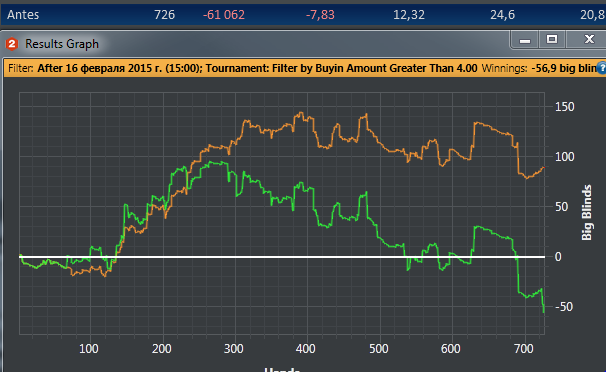Click the blue help icon in filter bar
Image resolution: width=606 pixels, height=372 pixels.
[601, 68]
